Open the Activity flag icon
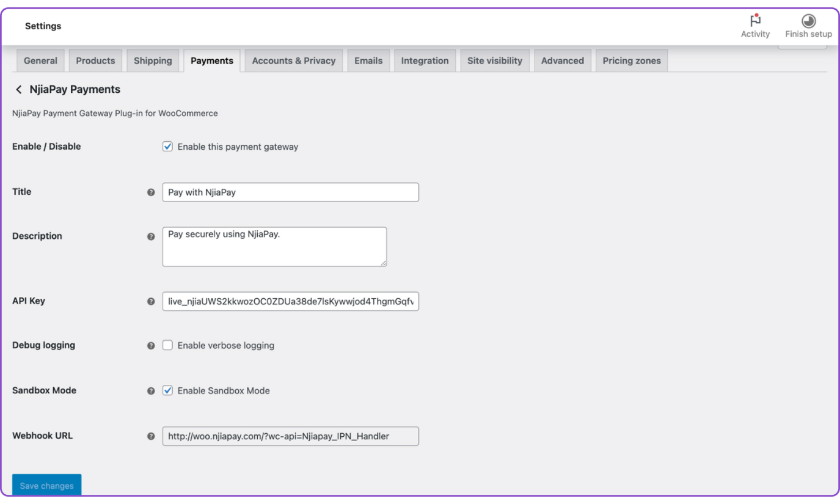 pos(755,20)
